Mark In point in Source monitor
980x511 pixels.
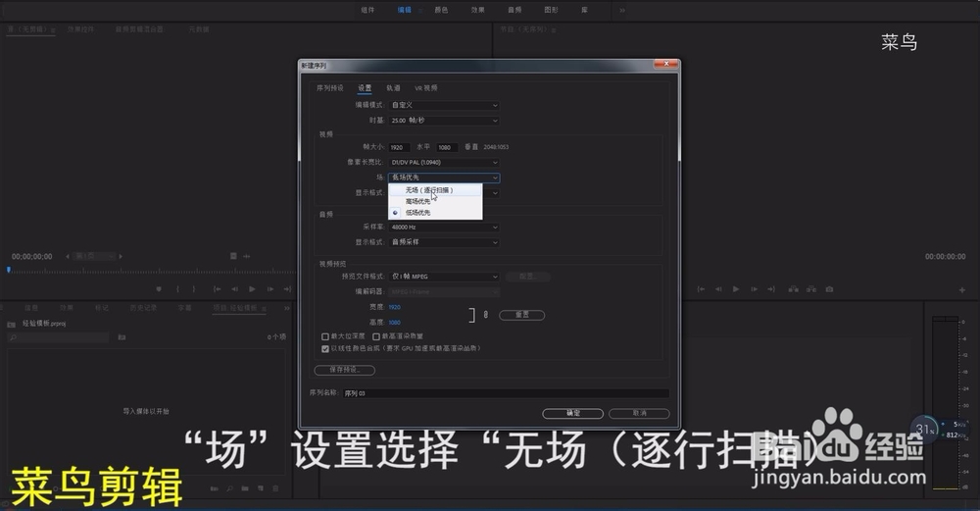click(178, 289)
